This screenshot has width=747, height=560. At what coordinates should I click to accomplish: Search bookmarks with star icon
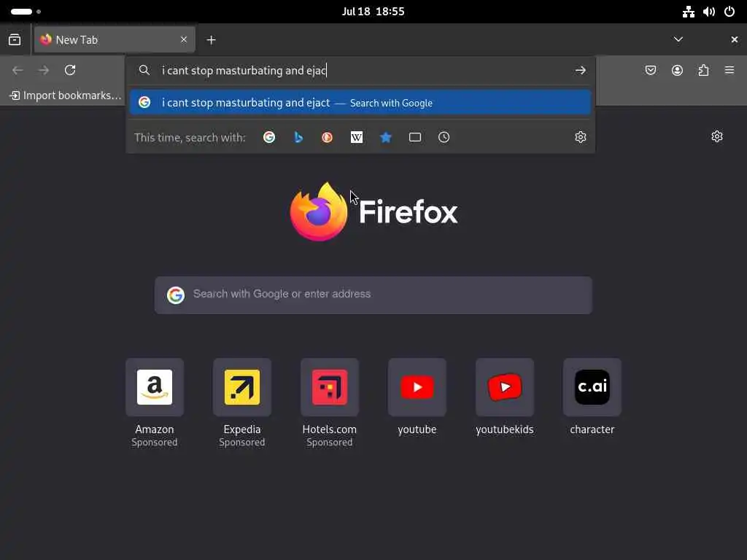(x=386, y=138)
